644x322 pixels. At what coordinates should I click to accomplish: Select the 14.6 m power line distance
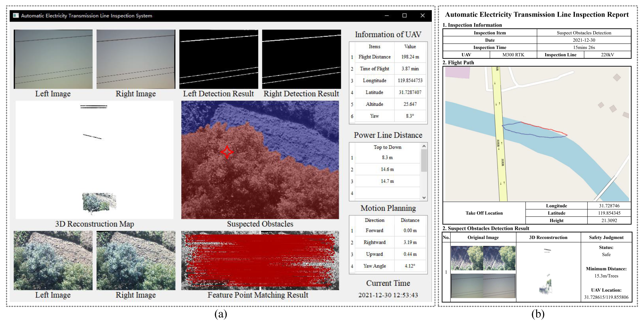pos(388,169)
